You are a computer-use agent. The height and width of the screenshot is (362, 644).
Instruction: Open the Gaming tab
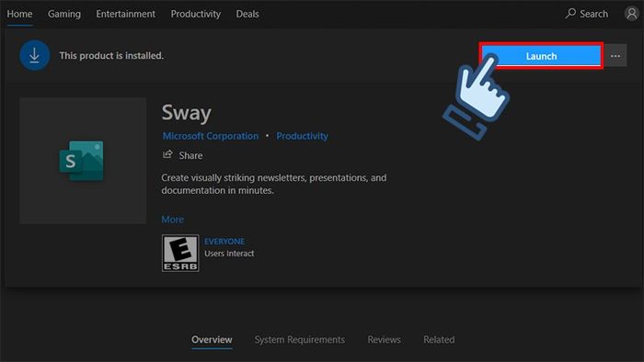click(64, 14)
